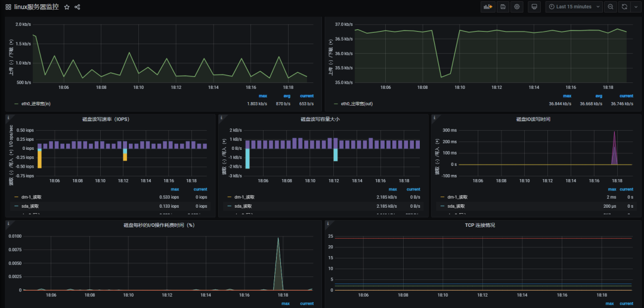This screenshot has height=308, width=644.
Task: Star the linux服务器监控 dashboard
Action: click(67, 7)
